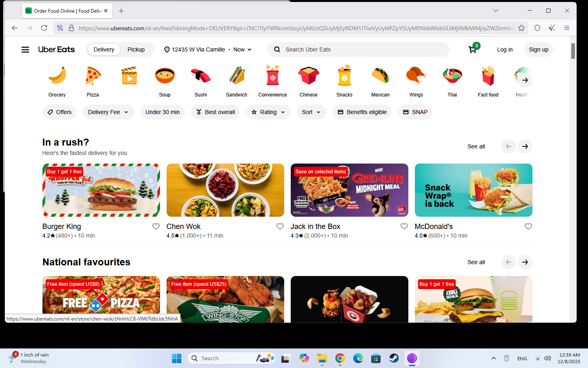Switch to the Pickup tab

(x=136, y=49)
